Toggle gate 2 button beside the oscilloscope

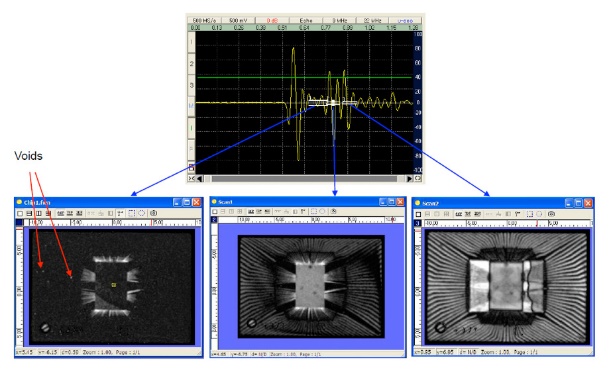tap(191, 63)
